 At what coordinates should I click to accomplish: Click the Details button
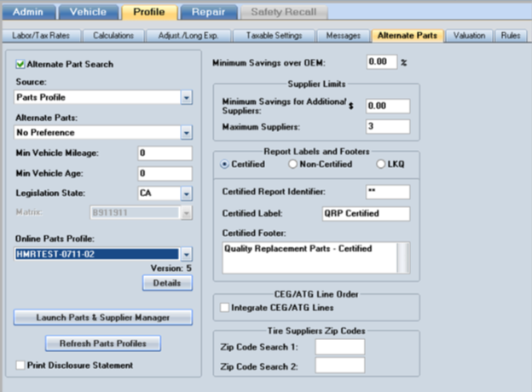(167, 283)
